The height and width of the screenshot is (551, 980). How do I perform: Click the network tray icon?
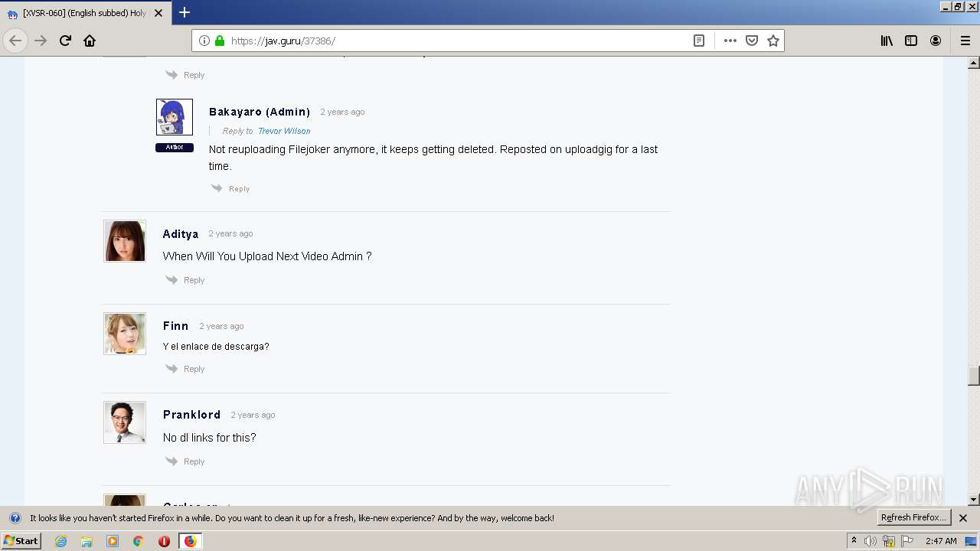(x=889, y=541)
